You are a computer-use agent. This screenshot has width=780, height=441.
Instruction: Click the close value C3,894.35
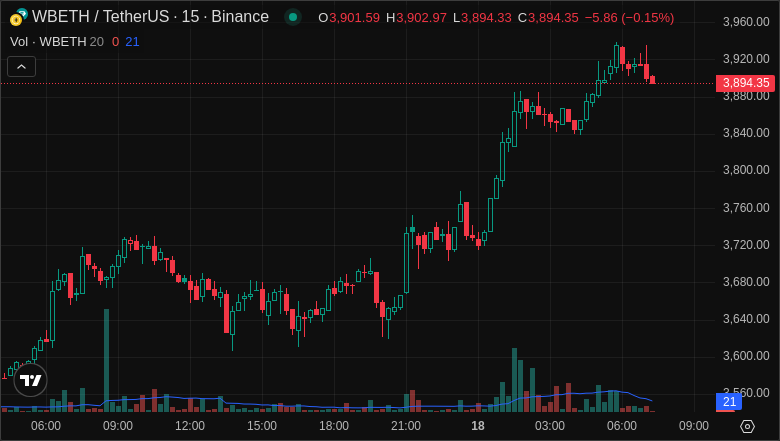pyautogui.click(x=548, y=18)
